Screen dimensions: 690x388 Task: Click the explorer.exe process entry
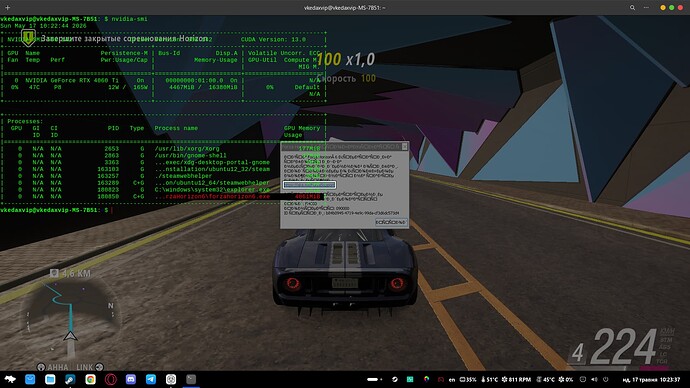pyautogui.click(x=212, y=190)
